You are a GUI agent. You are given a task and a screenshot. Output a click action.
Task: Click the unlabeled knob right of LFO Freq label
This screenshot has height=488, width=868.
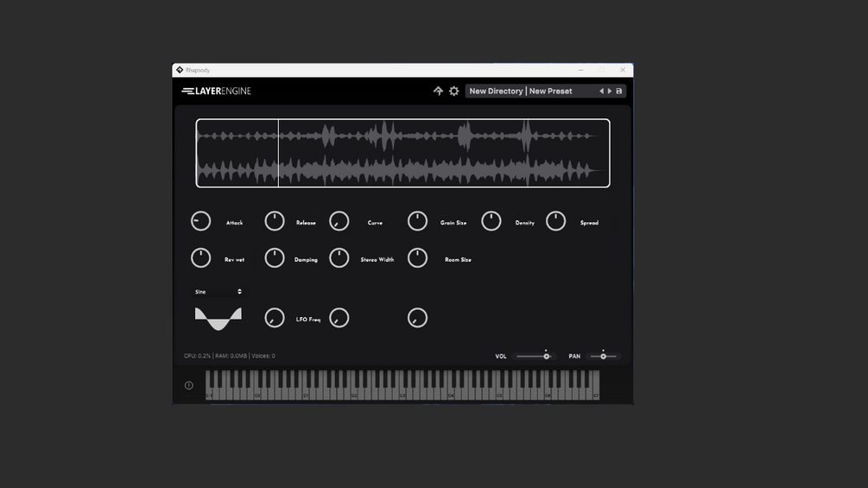click(339, 318)
